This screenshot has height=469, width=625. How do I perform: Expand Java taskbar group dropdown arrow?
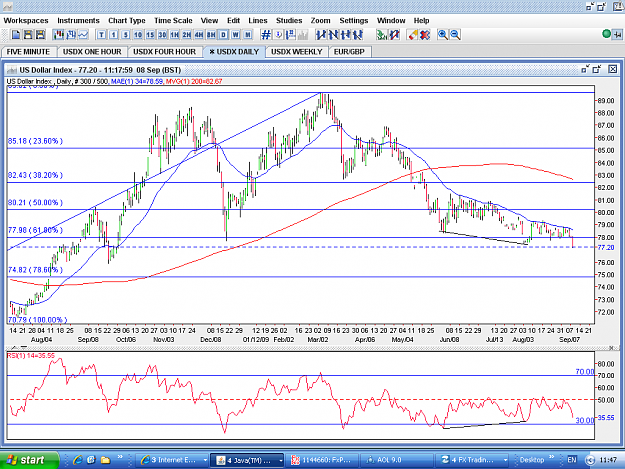tap(281, 460)
